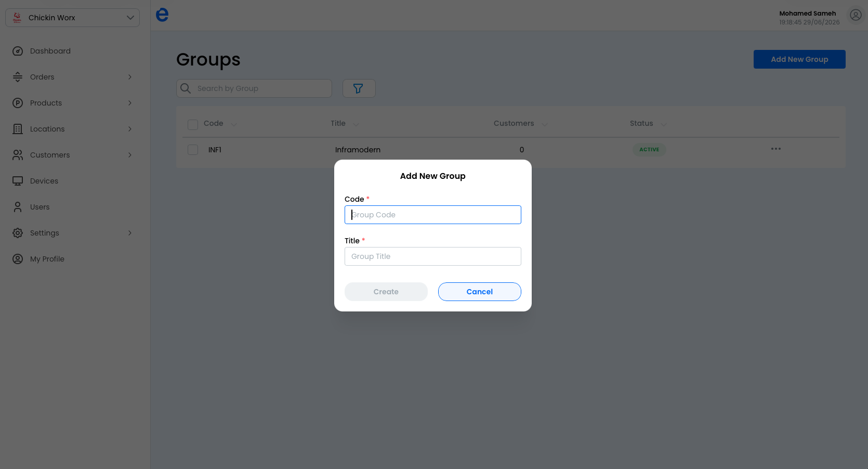
Task: Click the Mohamed Sameh user name
Action: point(808,14)
